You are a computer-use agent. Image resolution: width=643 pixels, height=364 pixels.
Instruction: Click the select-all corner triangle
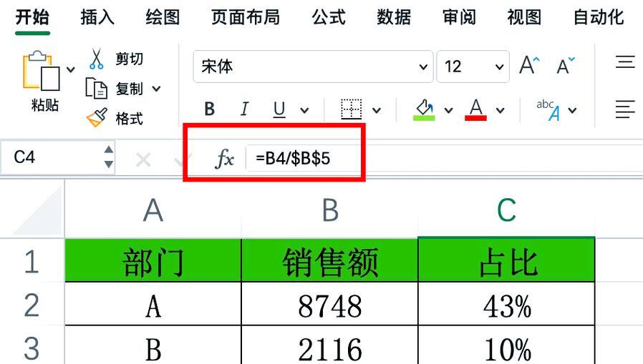(x=39, y=210)
